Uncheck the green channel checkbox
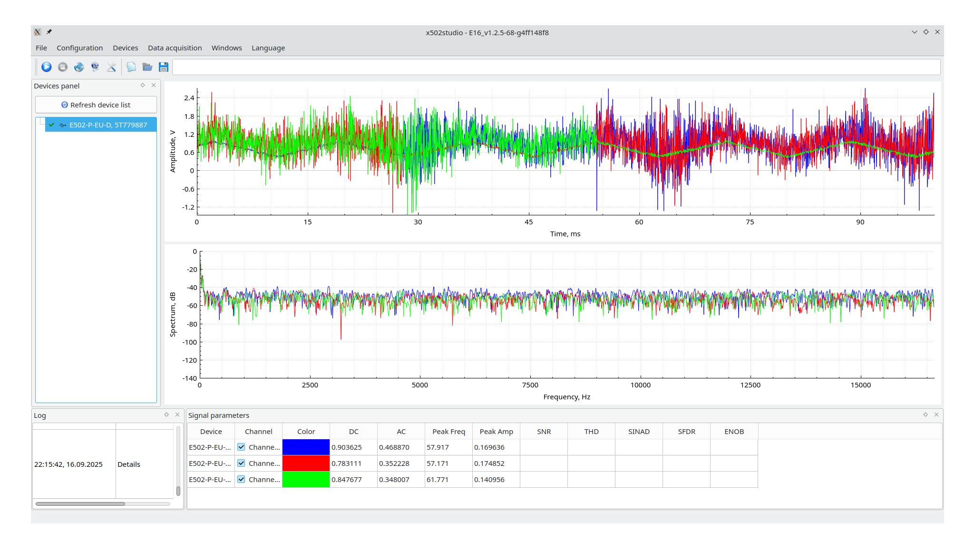The width and height of the screenshot is (975, 560). pos(241,479)
